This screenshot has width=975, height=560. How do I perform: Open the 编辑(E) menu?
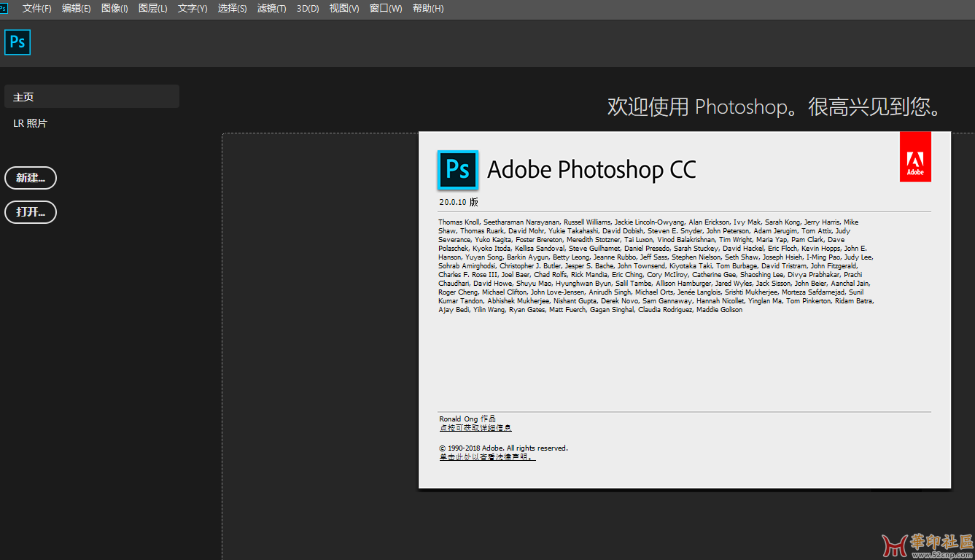76,9
